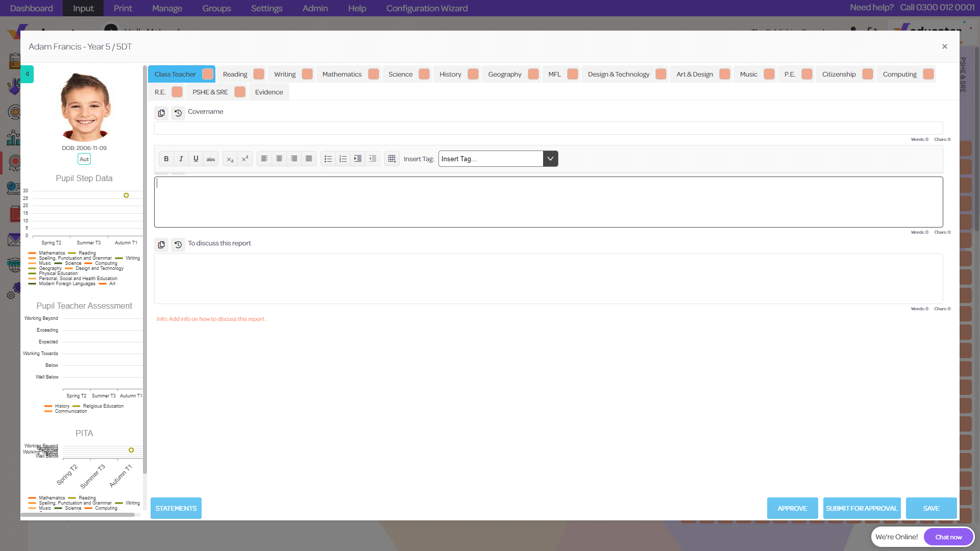Switch to the Art & Design tab
The width and height of the screenshot is (980, 551).
(695, 74)
